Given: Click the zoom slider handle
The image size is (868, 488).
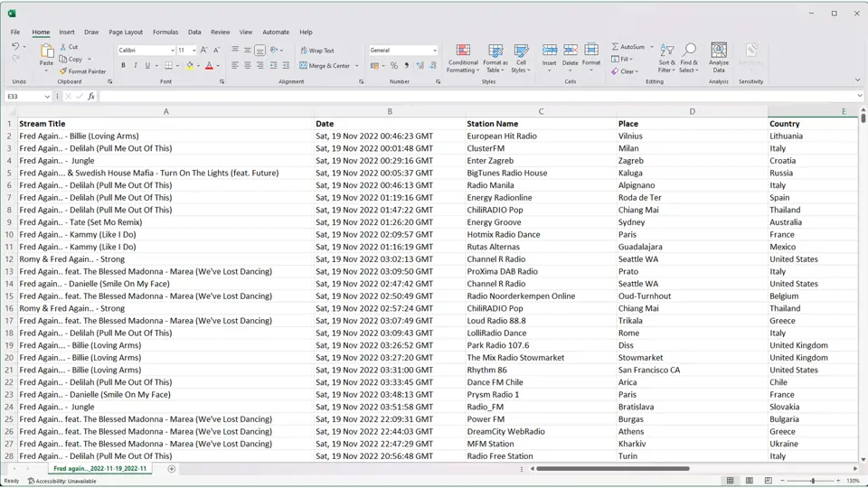Looking at the screenshot, I should pyautogui.click(x=813, y=481).
